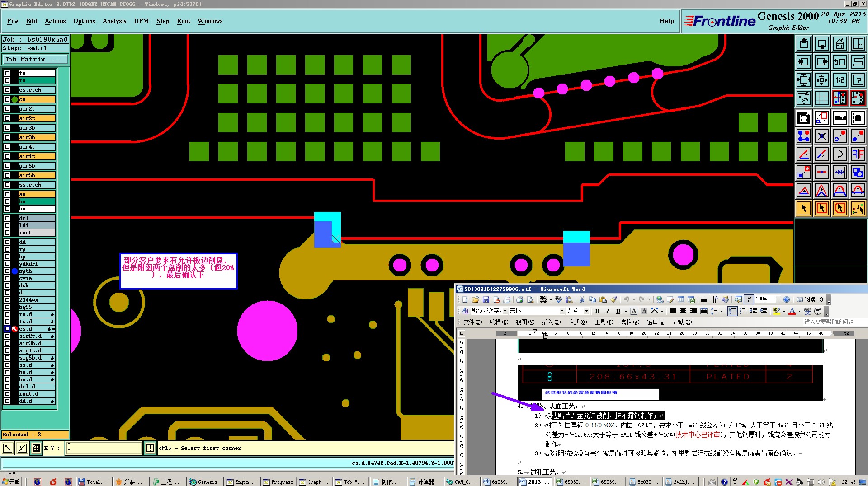Open the ruler measure tool

[x=840, y=118]
